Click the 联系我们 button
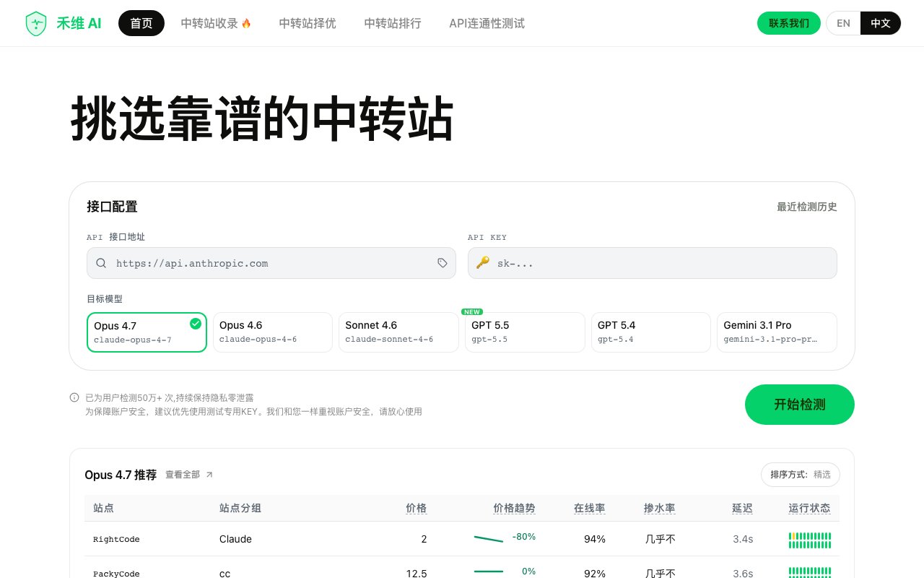Screen dimensions: 924x578 coord(789,23)
